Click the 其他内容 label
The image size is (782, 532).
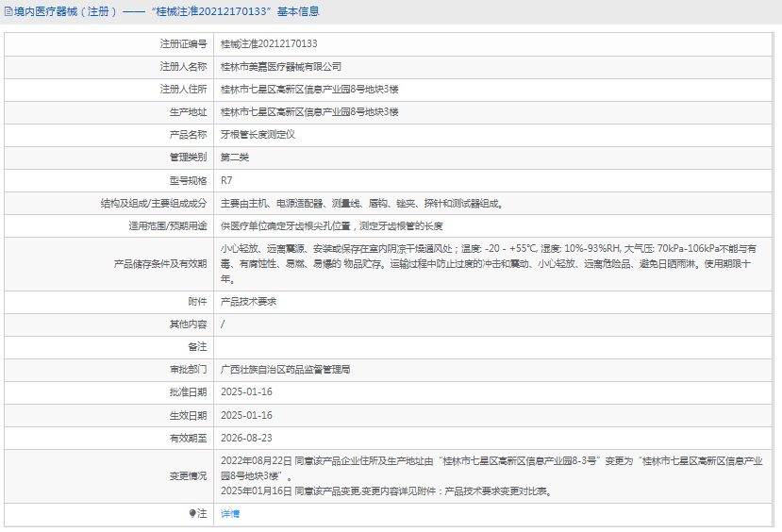tap(188, 324)
